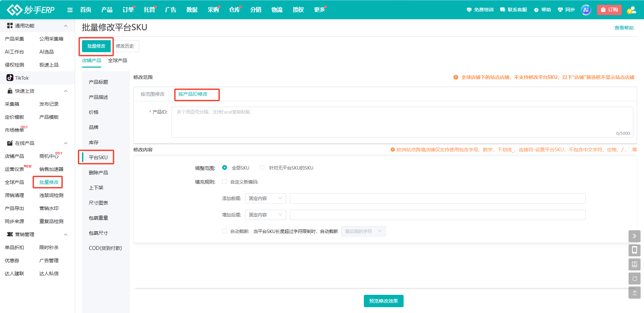The height and width of the screenshot is (313, 644).
Task: Toggle the hamburger menu icon
Action: point(70,10)
